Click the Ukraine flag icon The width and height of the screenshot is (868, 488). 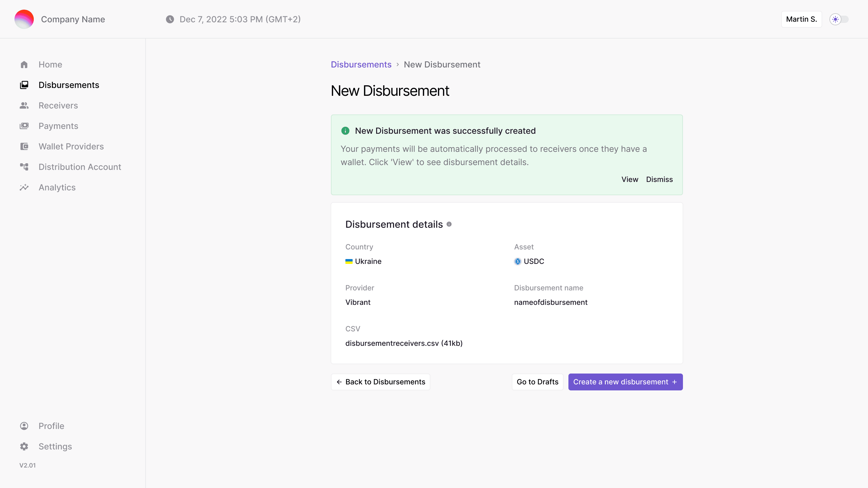[x=349, y=261]
